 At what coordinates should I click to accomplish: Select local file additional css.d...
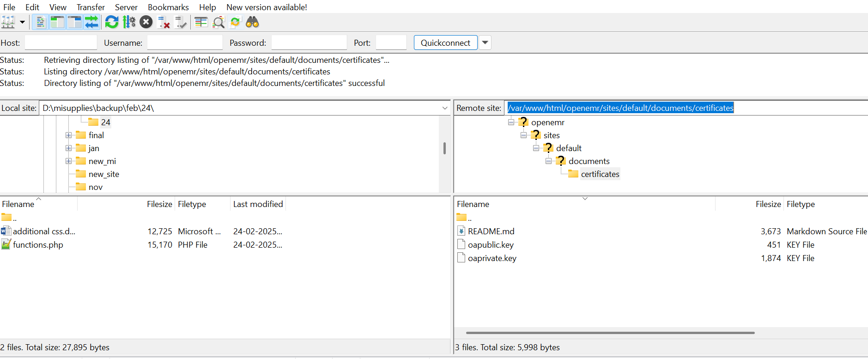pos(44,231)
